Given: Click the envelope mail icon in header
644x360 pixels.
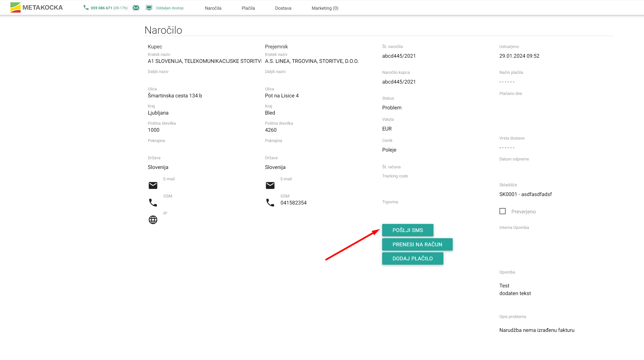Looking at the screenshot, I should coord(136,8).
